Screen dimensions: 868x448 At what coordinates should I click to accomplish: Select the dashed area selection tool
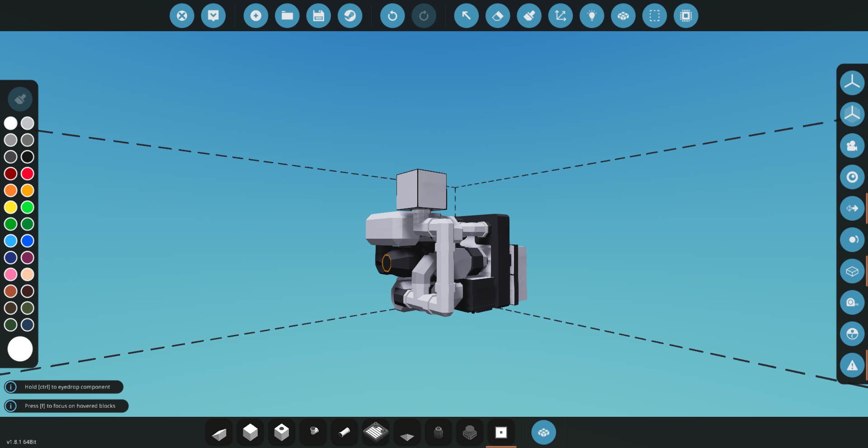pos(655,16)
